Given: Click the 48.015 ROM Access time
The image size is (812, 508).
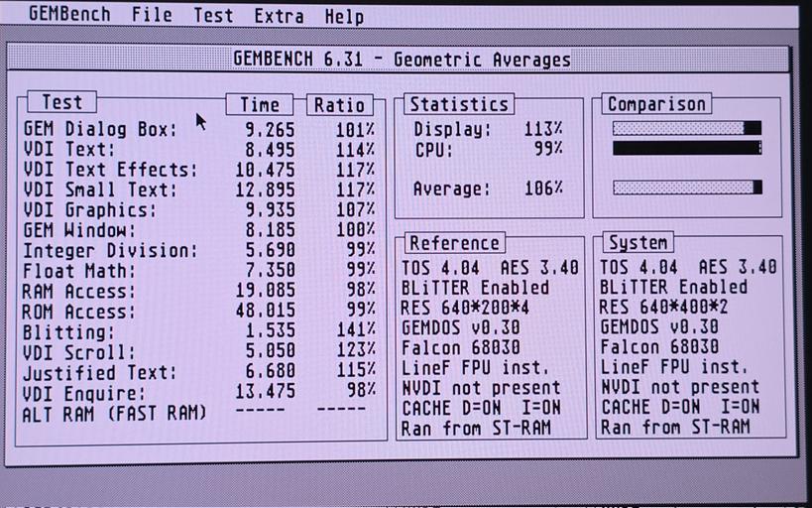Looking at the screenshot, I should point(265,310).
